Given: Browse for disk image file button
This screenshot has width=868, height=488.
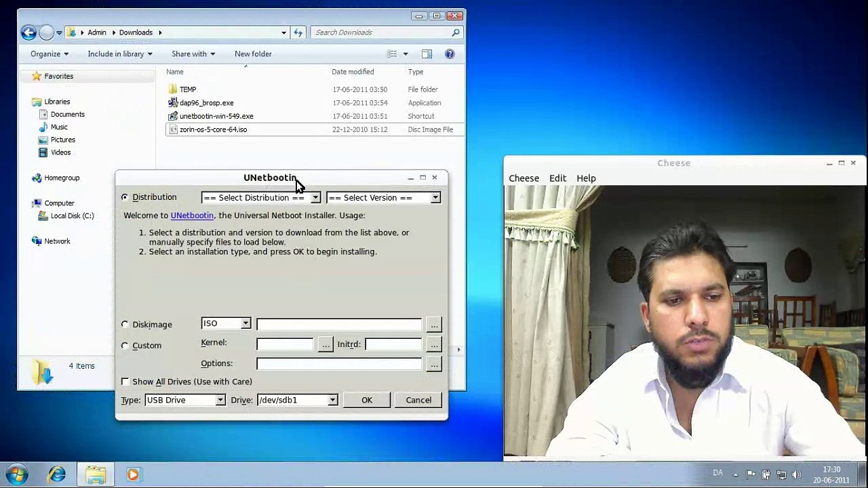Looking at the screenshot, I should [434, 325].
